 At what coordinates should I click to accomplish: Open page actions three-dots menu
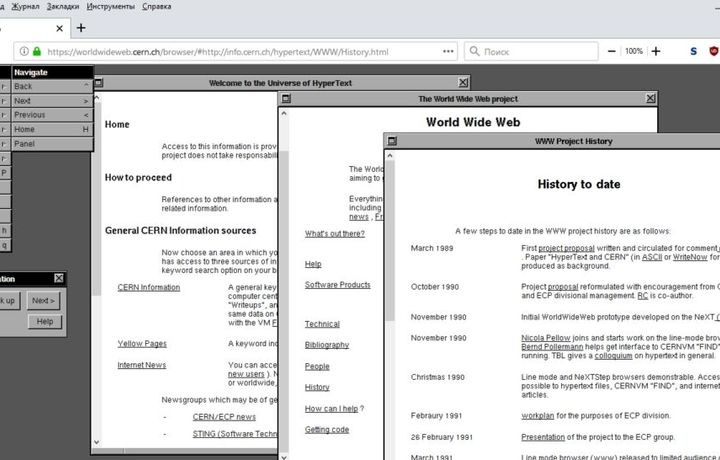448,51
